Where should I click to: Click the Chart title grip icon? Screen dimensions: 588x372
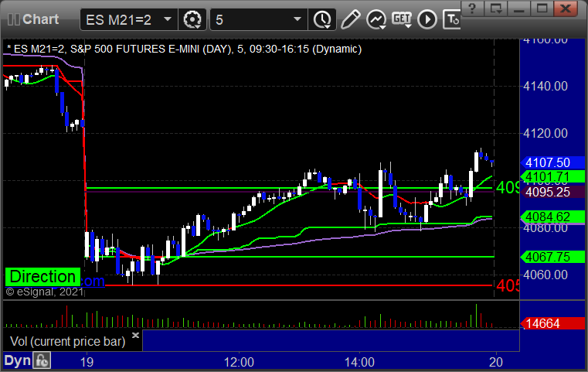(x=13, y=19)
